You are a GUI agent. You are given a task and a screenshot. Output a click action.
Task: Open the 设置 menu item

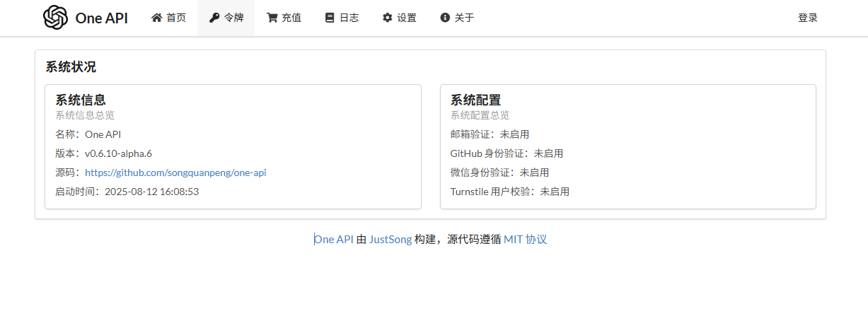tap(399, 18)
